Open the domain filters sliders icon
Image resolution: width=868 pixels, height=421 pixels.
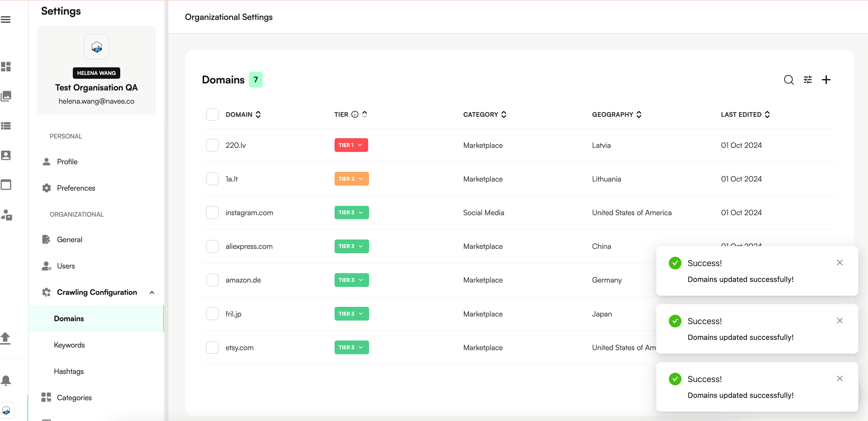[808, 80]
